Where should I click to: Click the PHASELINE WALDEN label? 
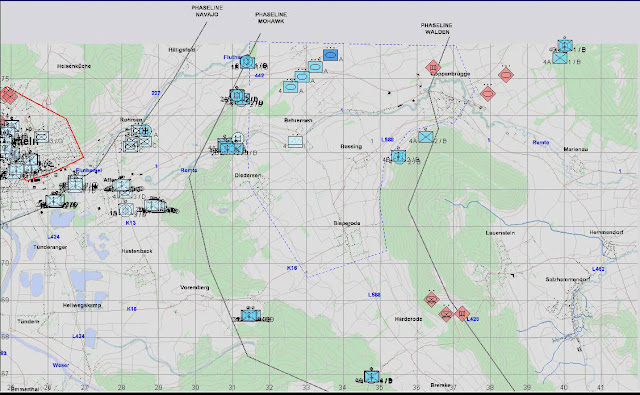[437, 29]
